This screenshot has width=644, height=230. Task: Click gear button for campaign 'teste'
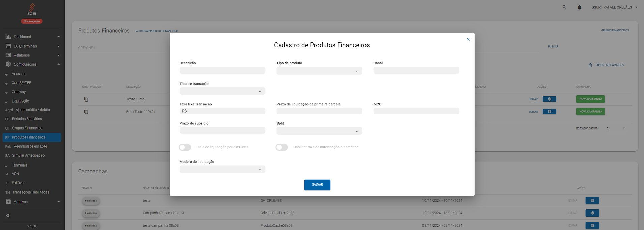point(592,201)
